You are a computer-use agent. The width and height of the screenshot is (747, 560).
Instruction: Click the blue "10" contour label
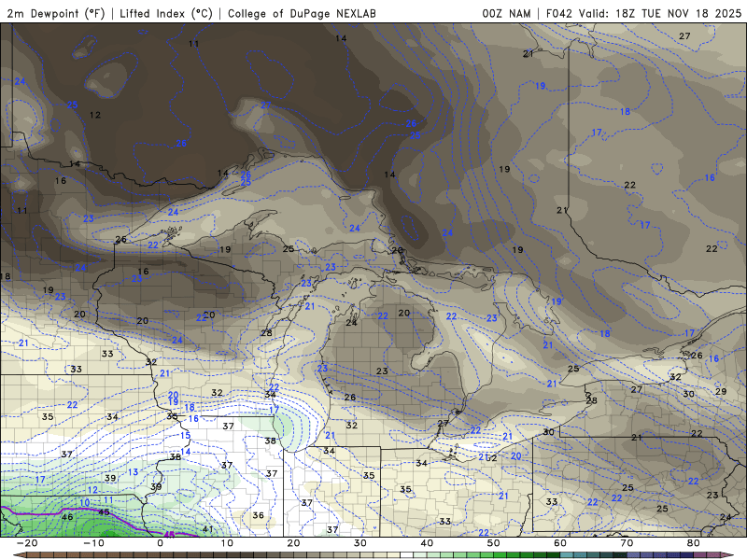84,503
